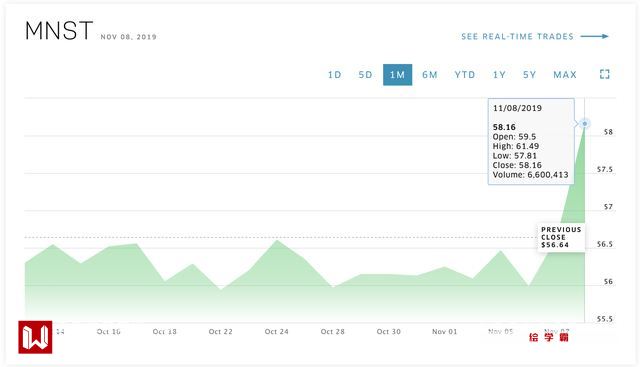Select the YTD range tab
Screen dimensions: 640x367
point(465,75)
